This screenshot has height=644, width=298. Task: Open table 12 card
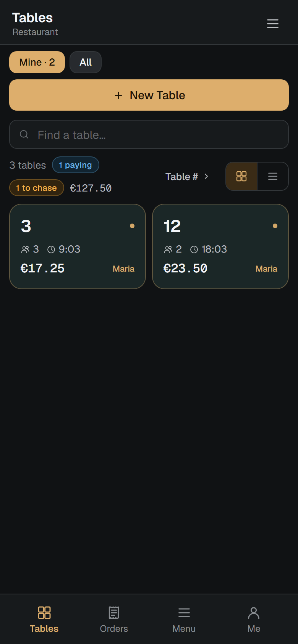[x=220, y=246]
